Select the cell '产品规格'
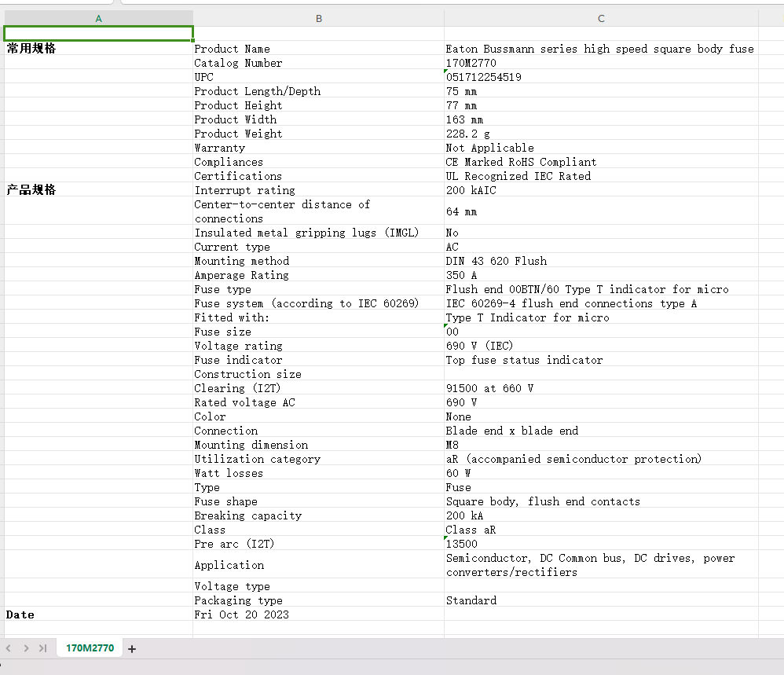The height and width of the screenshot is (675, 784). 98,189
